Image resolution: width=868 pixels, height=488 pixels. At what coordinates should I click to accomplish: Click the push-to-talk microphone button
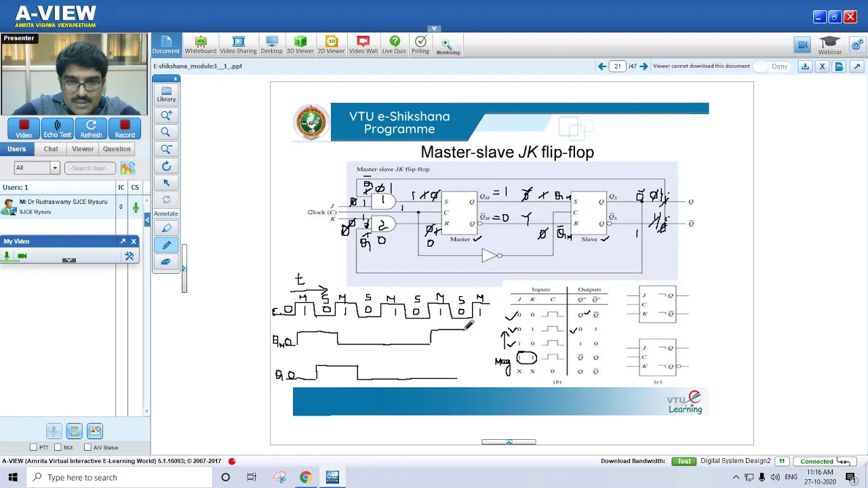[x=54, y=430]
